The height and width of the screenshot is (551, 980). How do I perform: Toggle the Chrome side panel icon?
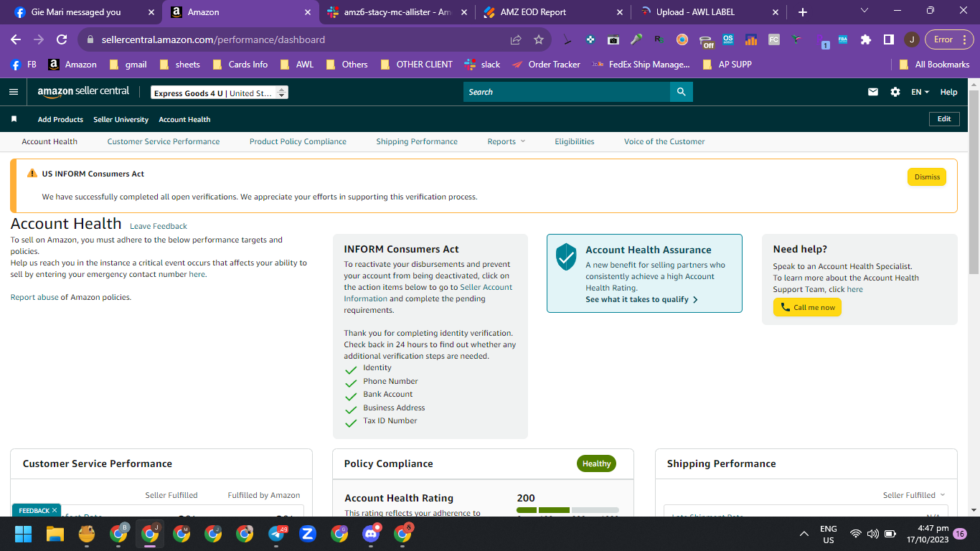pos(888,39)
